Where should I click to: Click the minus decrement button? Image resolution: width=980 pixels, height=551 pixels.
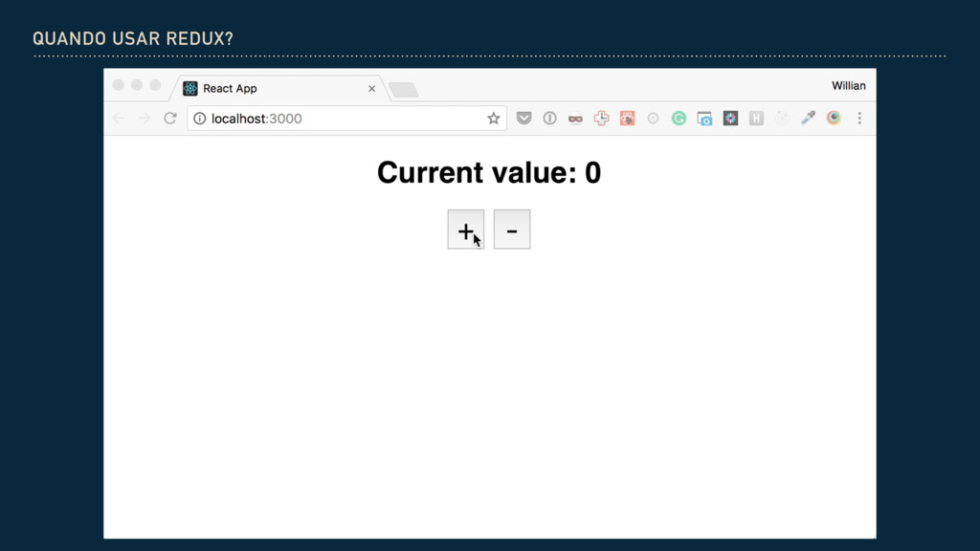coord(512,230)
